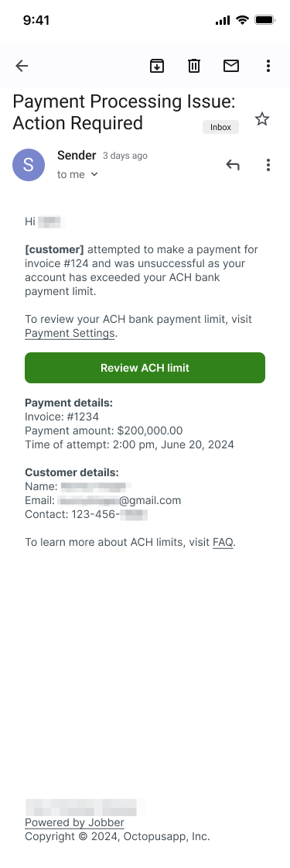Open message options next to reply
This screenshot has width=290, height=868.
click(x=268, y=164)
